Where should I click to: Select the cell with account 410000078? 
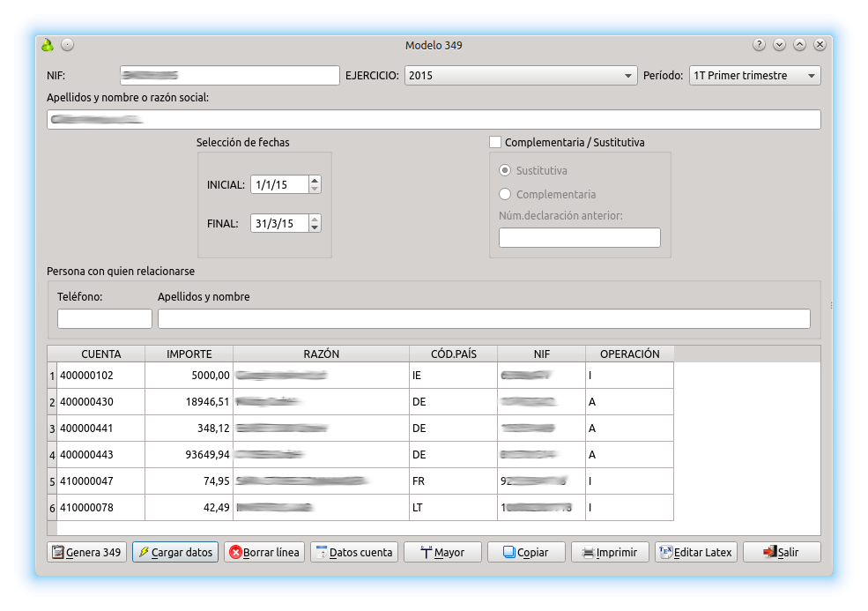[100, 508]
